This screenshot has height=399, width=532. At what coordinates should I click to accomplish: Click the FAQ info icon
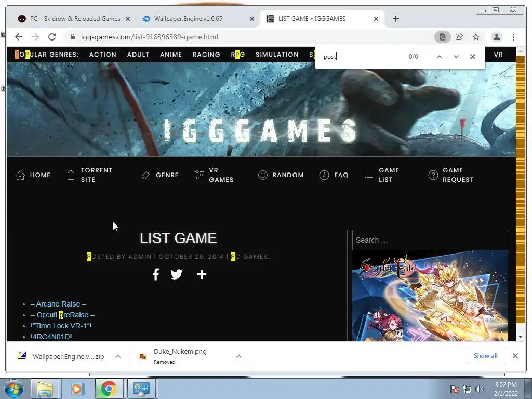pos(324,175)
